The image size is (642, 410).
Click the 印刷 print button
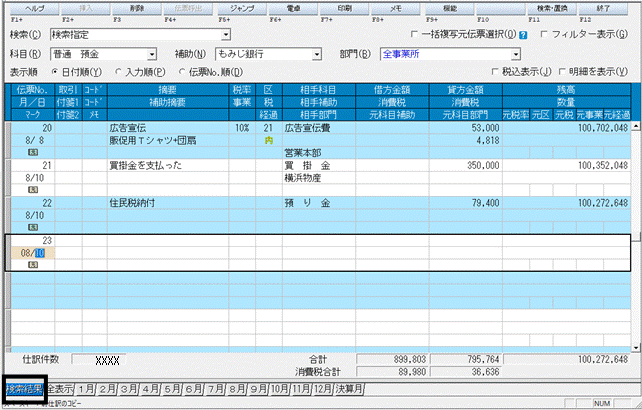click(x=344, y=9)
